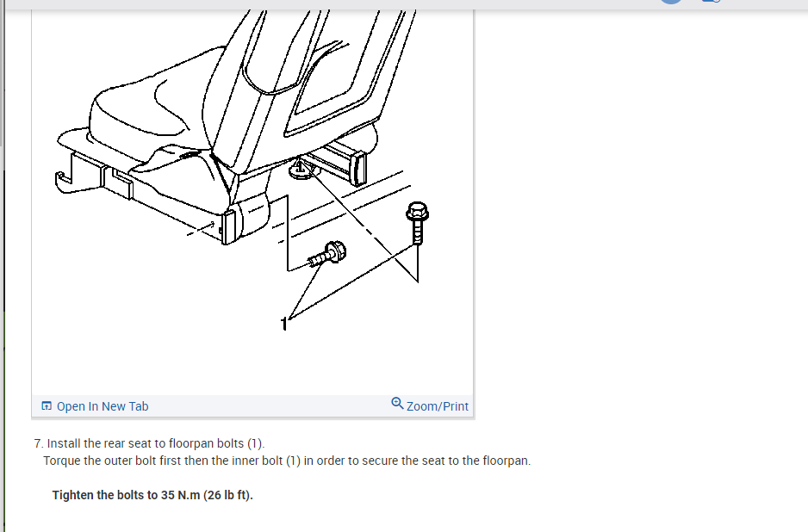Click step 7 Install the rear seat text
This screenshot has height=532, width=808.
149,443
